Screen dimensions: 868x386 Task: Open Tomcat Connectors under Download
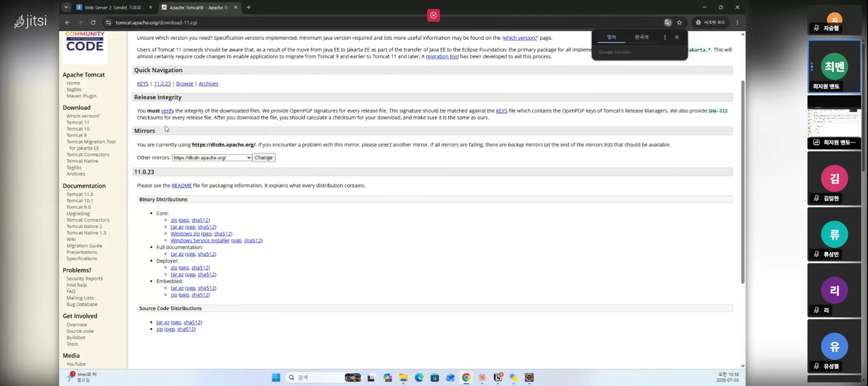tap(88, 155)
